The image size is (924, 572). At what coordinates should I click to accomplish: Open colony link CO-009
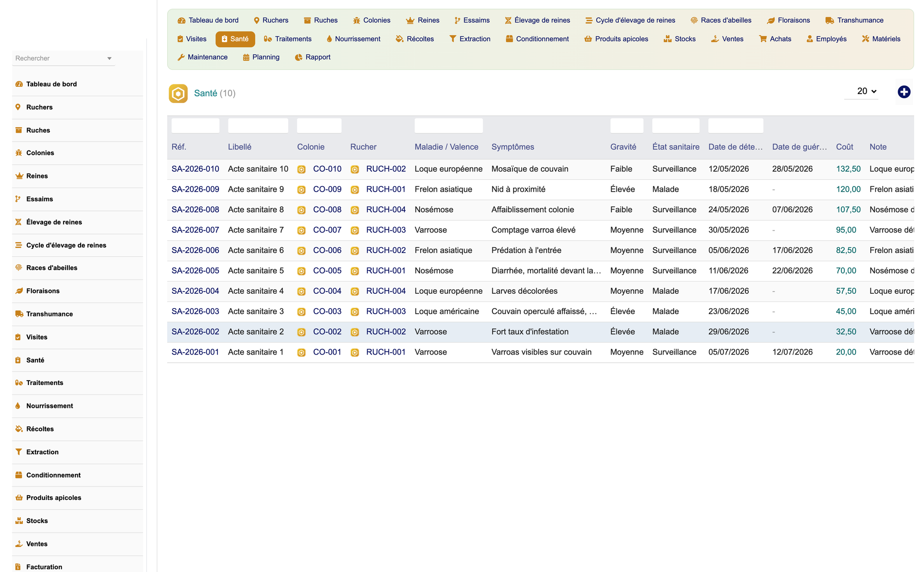[x=327, y=189]
